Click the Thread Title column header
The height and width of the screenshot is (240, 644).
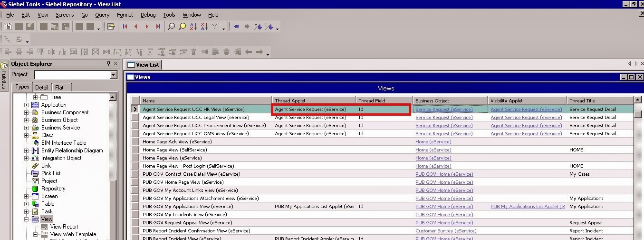[x=600, y=101]
